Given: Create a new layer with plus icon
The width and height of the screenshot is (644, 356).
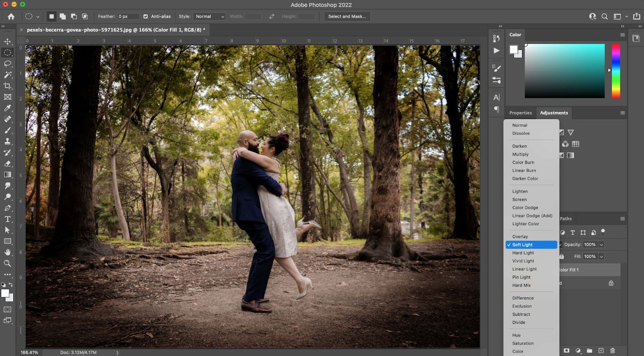Looking at the screenshot, I should point(601,351).
